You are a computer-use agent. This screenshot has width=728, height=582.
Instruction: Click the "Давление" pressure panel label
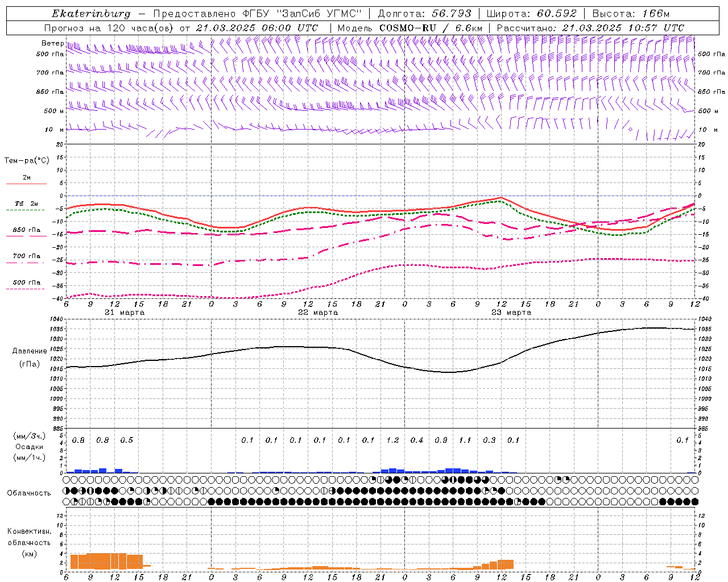click(x=29, y=351)
